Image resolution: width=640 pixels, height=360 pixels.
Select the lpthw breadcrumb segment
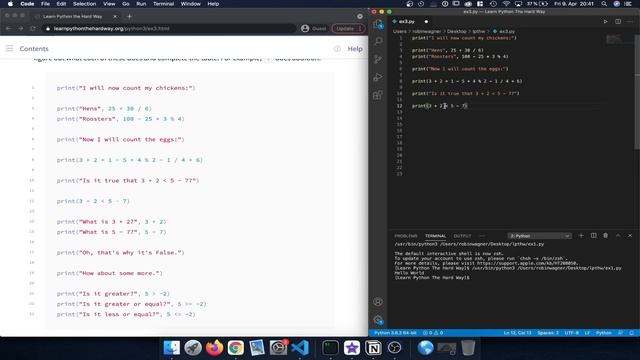pos(479,31)
